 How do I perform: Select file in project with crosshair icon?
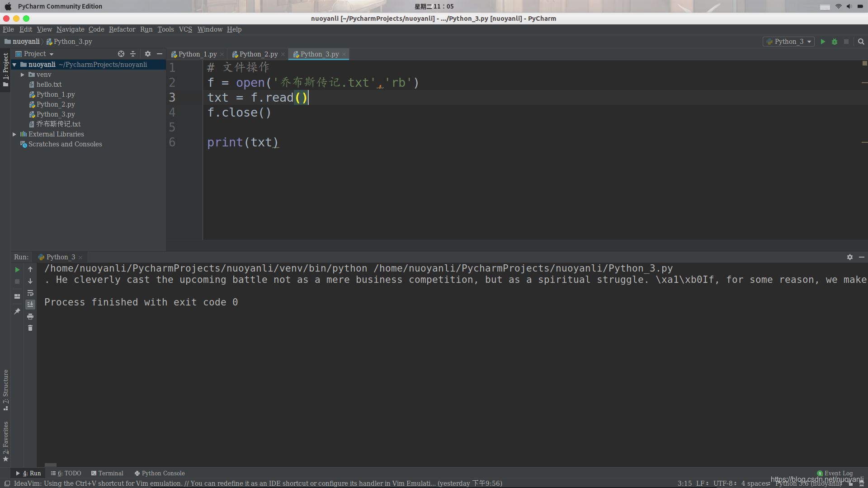pos(121,54)
